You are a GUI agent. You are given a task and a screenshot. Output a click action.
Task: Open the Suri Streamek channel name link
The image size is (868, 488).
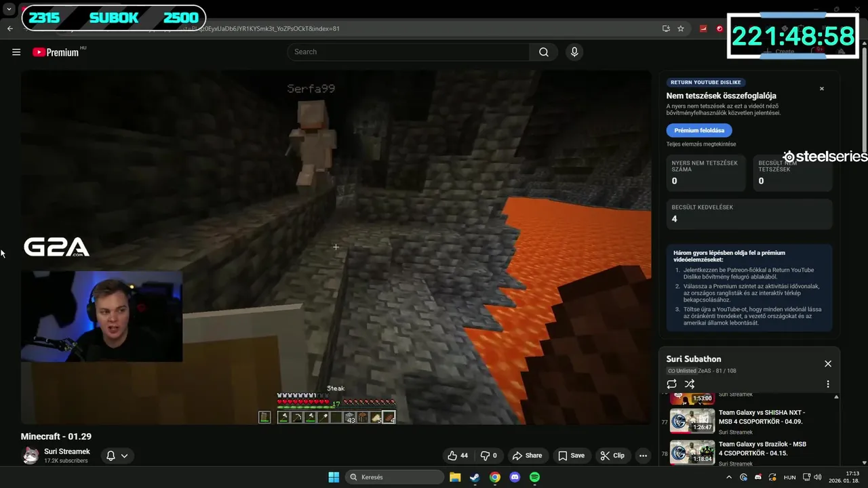tap(67, 451)
